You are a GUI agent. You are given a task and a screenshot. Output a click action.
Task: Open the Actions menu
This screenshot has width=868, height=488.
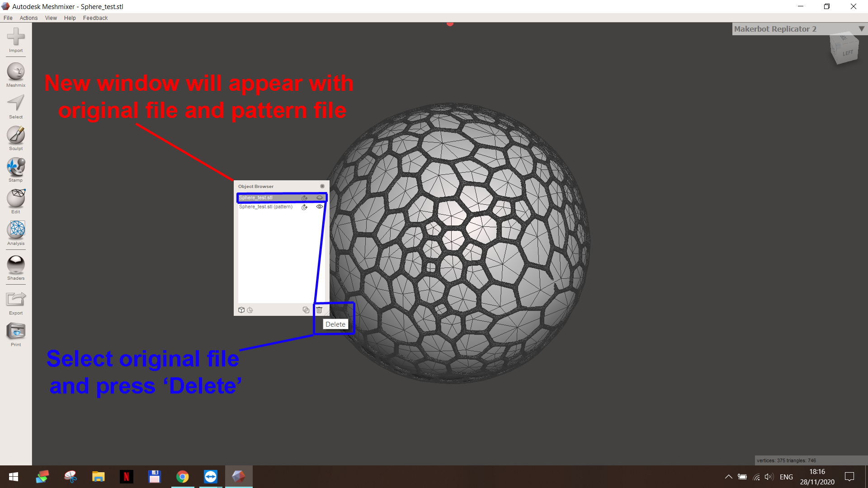28,18
